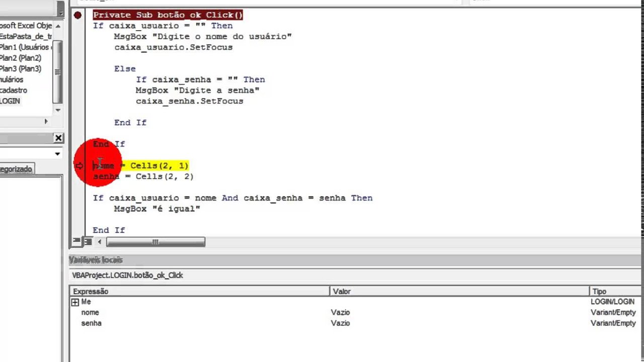Click the Else keyword line
The image size is (644, 362).
click(125, 69)
